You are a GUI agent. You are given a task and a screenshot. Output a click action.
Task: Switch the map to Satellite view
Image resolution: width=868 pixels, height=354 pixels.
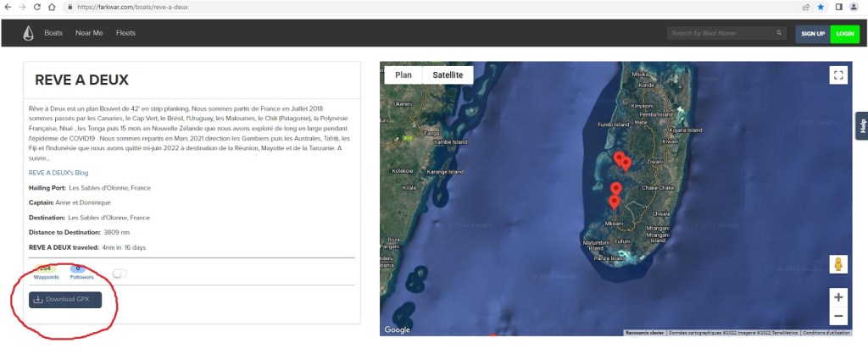pyautogui.click(x=448, y=75)
